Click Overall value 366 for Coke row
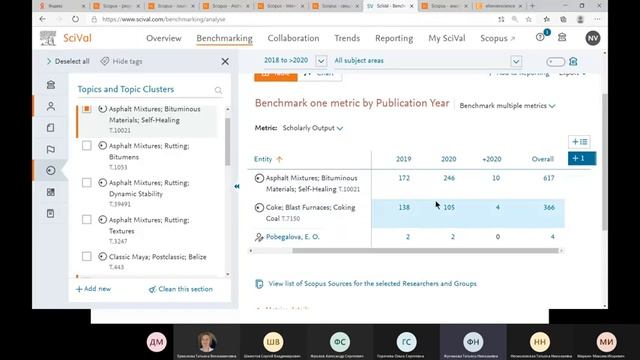The height and width of the screenshot is (360, 640). point(549,207)
